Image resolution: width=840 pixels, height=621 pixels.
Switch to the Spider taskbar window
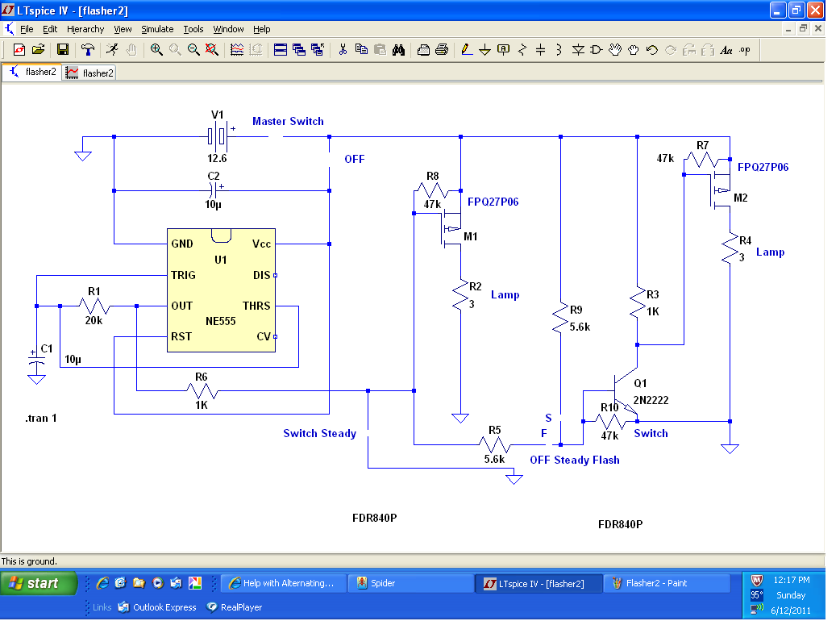410,583
